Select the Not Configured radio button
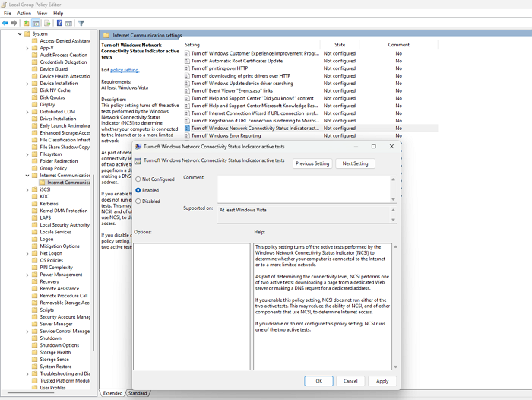532x400 pixels. [x=138, y=179]
